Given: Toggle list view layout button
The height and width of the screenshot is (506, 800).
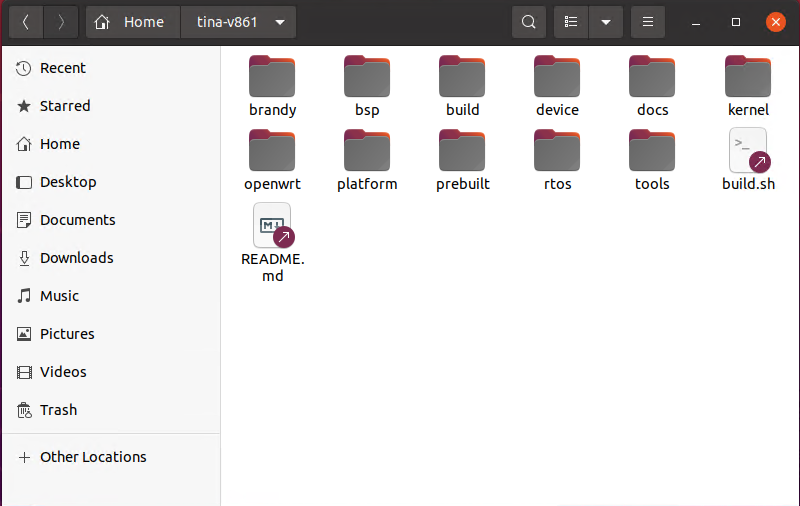Looking at the screenshot, I should (571, 22).
